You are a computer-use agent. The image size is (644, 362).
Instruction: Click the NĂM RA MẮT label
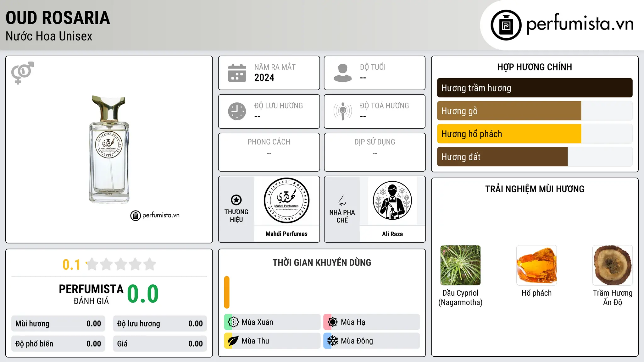point(275,67)
